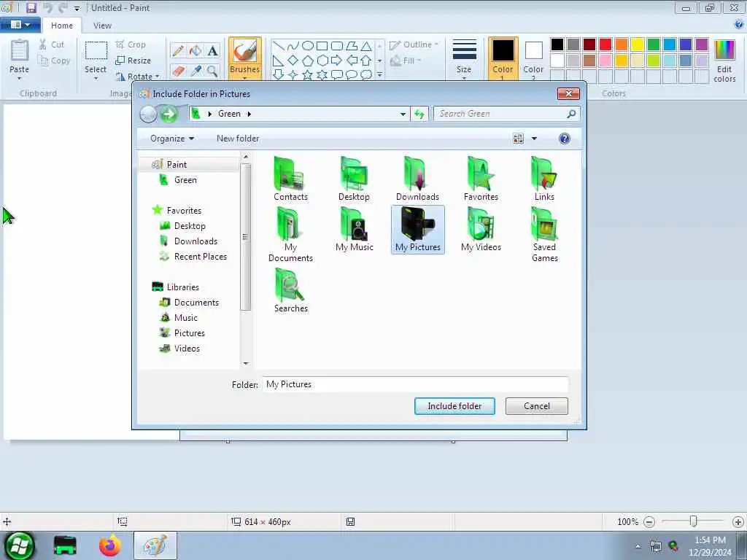Image resolution: width=747 pixels, height=560 pixels.
Task: Choose the Oval shape in shapes gallery
Action: point(308,46)
